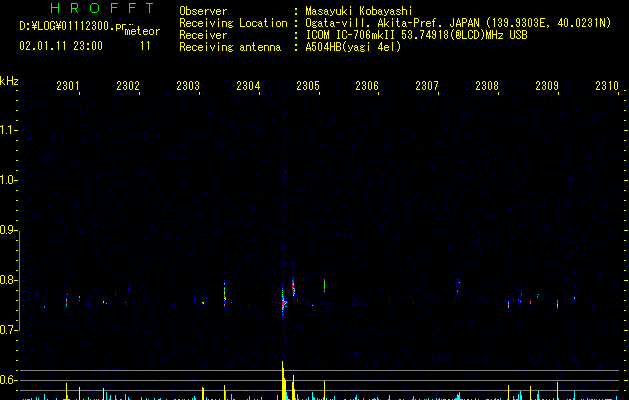Click the Receiving Location label
Viewport: 629px width, 400px height.
pos(233,23)
